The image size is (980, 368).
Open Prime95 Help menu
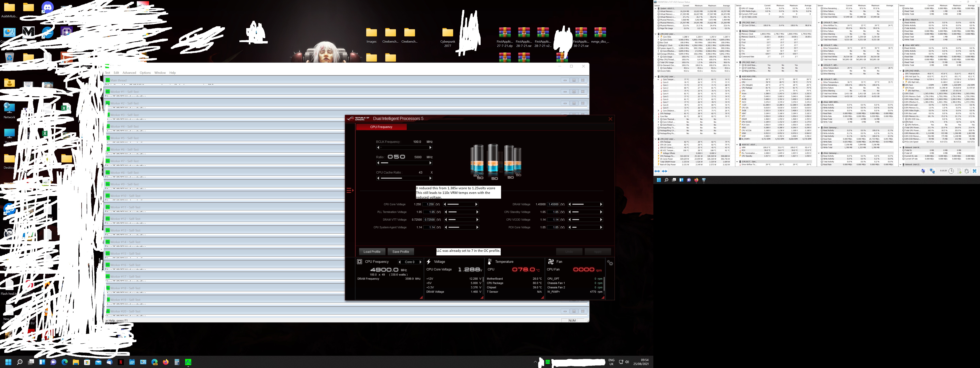pos(173,73)
